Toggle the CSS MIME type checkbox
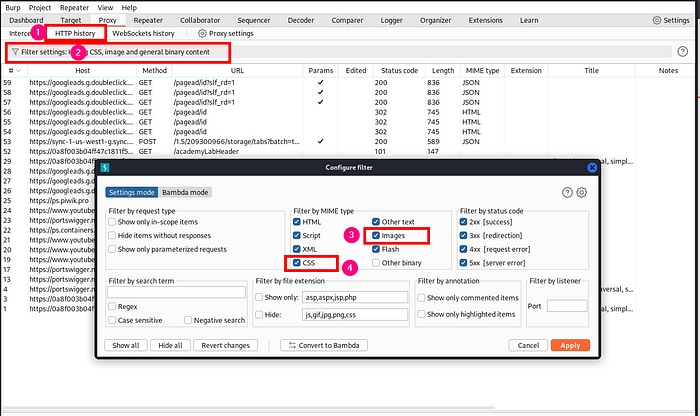 (298, 263)
